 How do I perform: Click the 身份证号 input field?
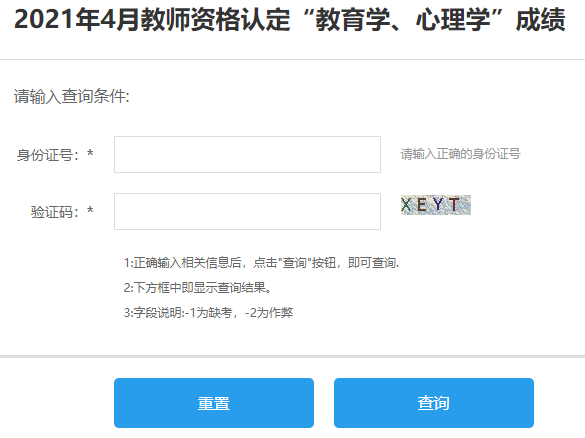coord(247,154)
